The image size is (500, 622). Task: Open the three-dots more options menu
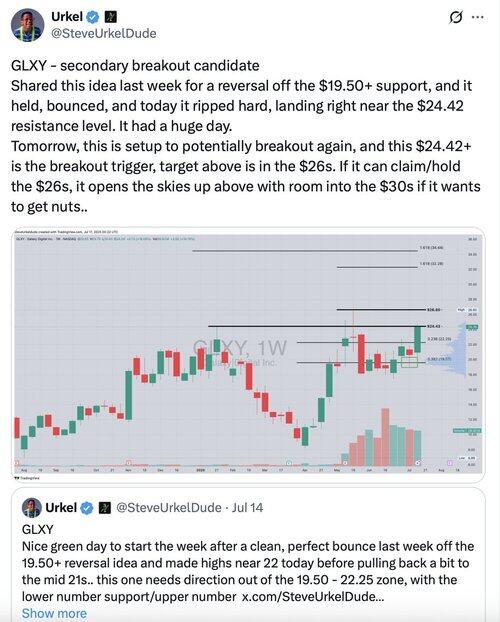(x=477, y=17)
